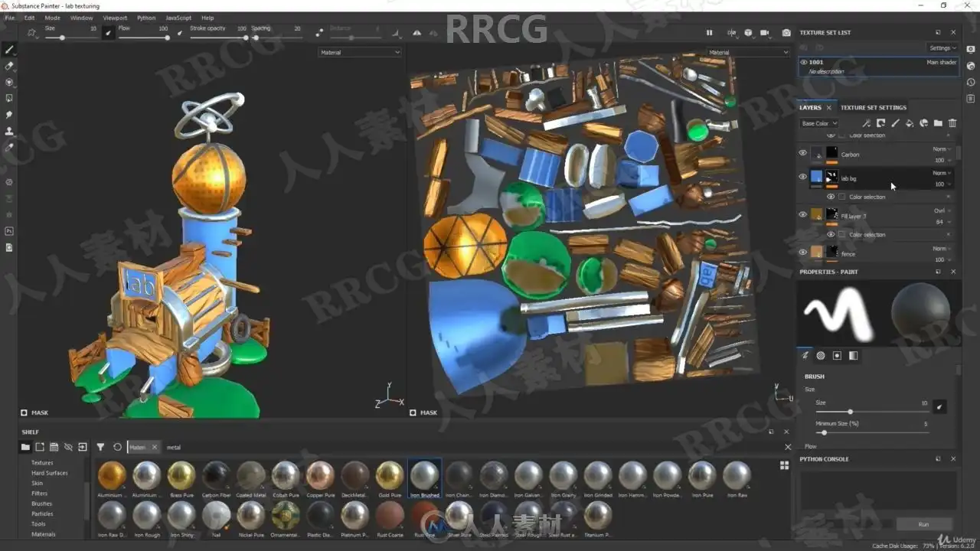
Task: Hide the Carbon layer
Action: 803,154
